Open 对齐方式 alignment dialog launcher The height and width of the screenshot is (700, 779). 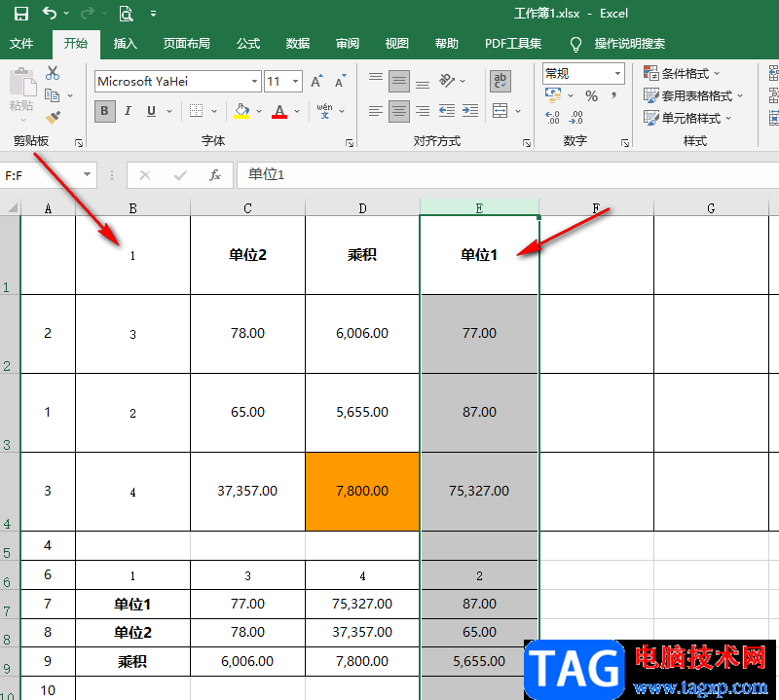[527, 143]
